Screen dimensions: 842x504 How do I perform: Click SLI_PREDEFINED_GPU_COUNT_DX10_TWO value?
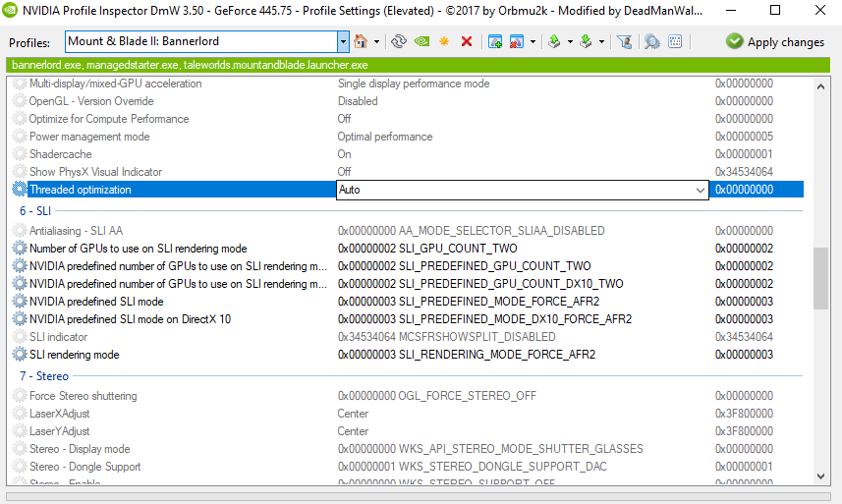480,284
